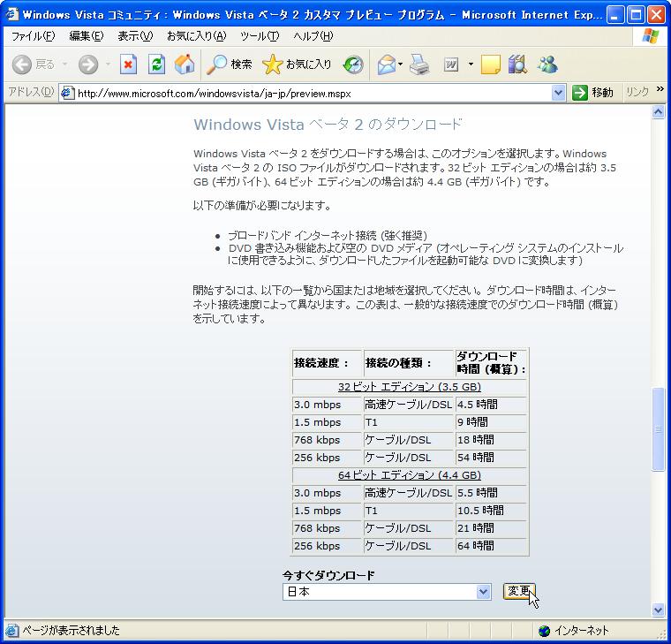
Task: Click the 今すぐダウンロード label
Action: tap(328, 575)
